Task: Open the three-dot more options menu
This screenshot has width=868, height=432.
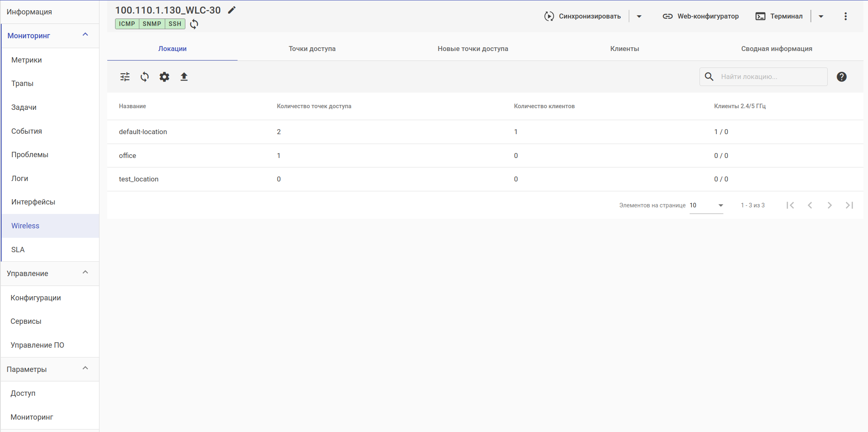Action: (845, 16)
